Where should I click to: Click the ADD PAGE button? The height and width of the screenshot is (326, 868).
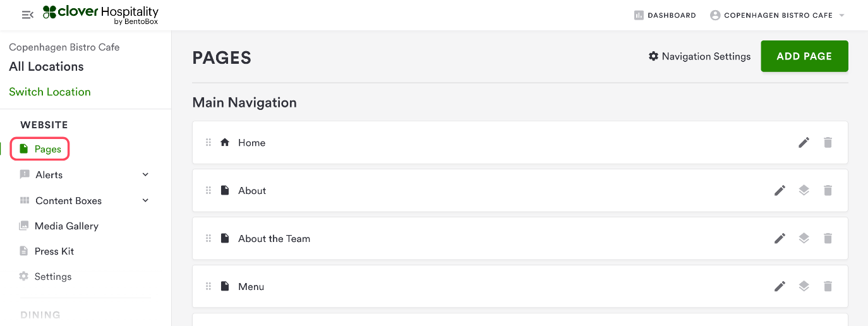pos(804,56)
